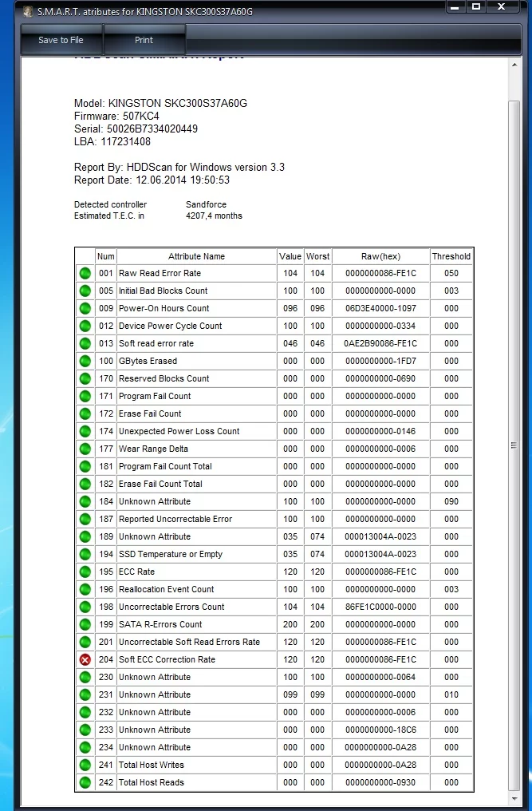
Task: Click the green status icon for Soft read error rate
Action: pyautogui.click(x=85, y=343)
